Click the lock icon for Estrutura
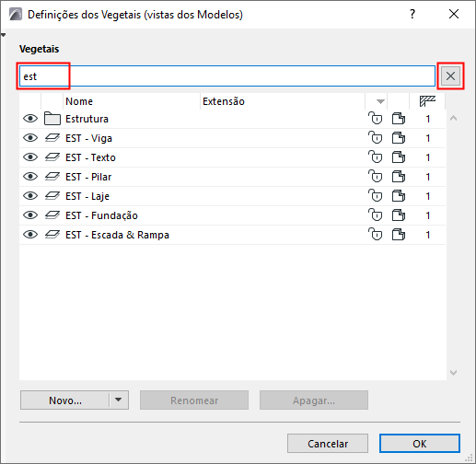476x464 pixels. (375, 119)
